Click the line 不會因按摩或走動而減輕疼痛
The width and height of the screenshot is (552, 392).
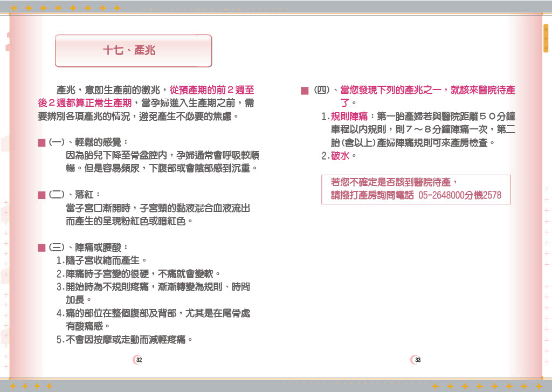(125, 339)
